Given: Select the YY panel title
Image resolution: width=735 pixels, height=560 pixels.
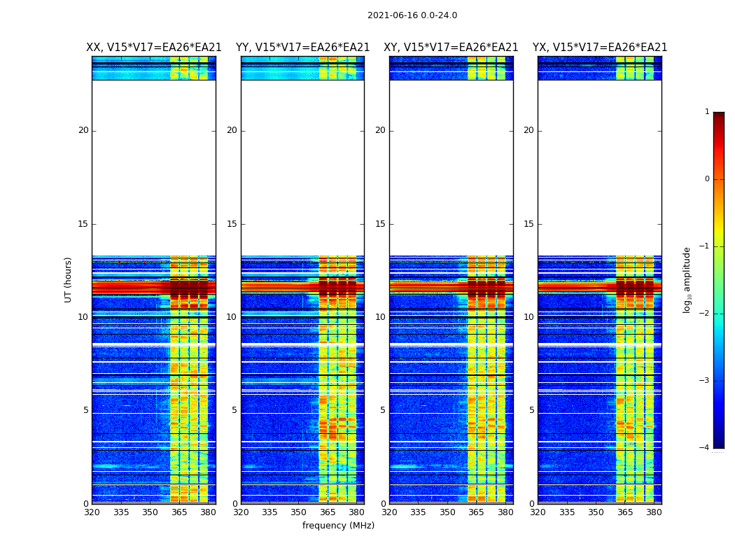Looking at the screenshot, I should pyautogui.click(x=302, y=48).
